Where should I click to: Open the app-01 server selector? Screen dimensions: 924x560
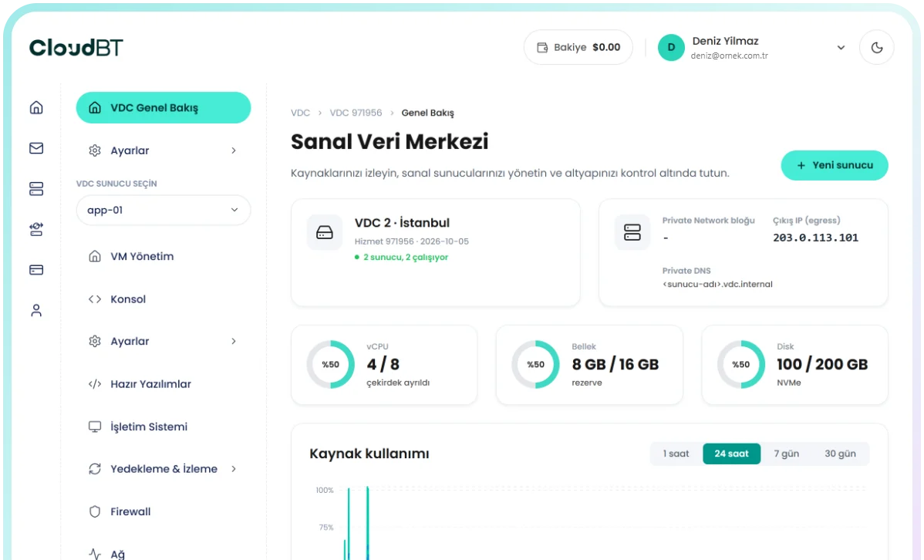click(164, 211)
